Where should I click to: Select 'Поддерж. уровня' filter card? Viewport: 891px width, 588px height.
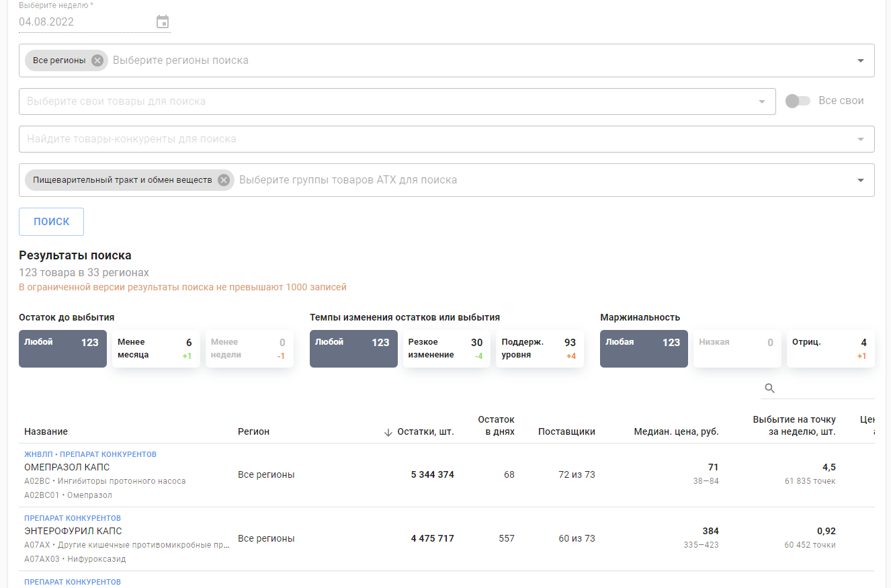click(x=540, y=349)
